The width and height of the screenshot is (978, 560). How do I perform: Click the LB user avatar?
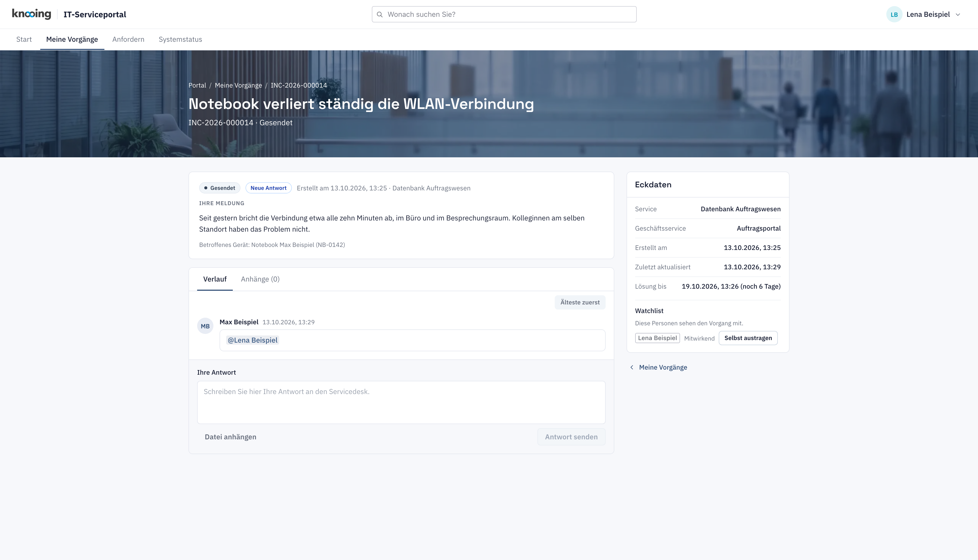pos(894,14)
